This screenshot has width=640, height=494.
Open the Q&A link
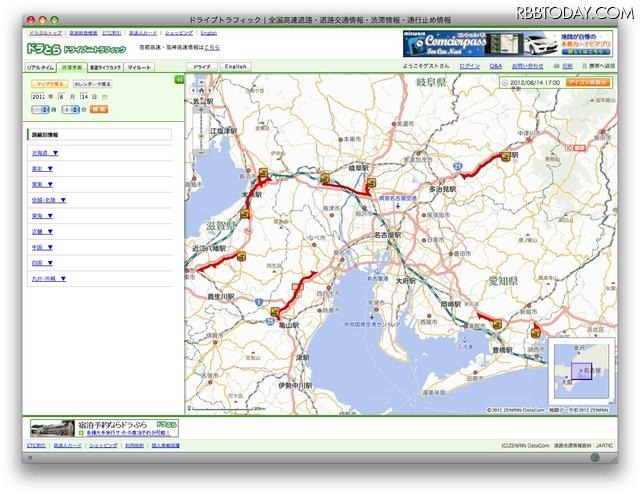pos(496,66)
